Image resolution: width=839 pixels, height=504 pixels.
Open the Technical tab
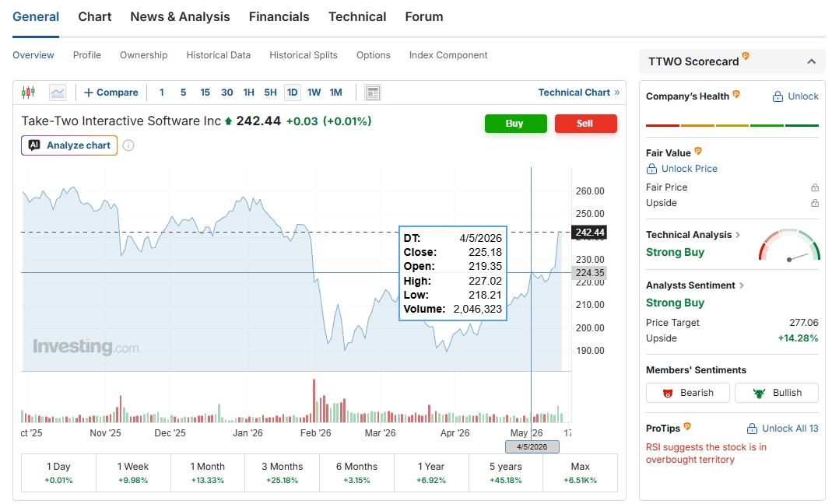(357, 17)
